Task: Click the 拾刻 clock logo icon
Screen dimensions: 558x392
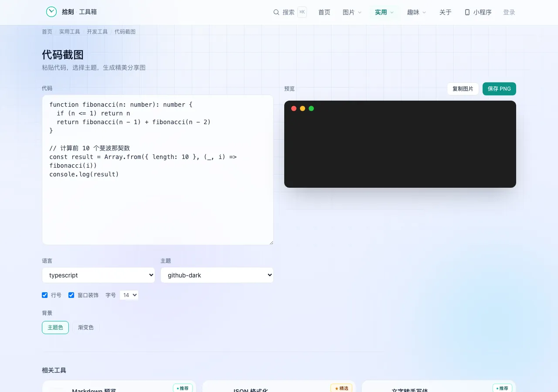Action: pyautogui.click(x=51, y=12)
